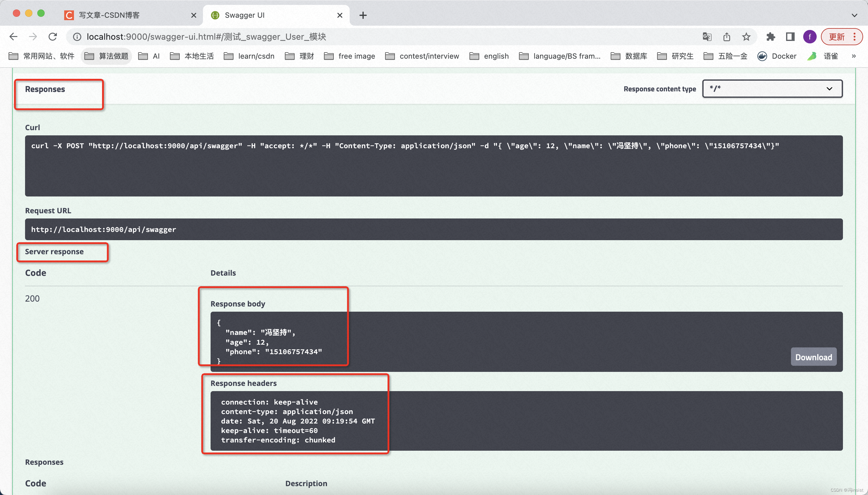Click the share icon in the address bar
Screen dimensions: 868x495
pyautogui.click(x=726, y=37)
